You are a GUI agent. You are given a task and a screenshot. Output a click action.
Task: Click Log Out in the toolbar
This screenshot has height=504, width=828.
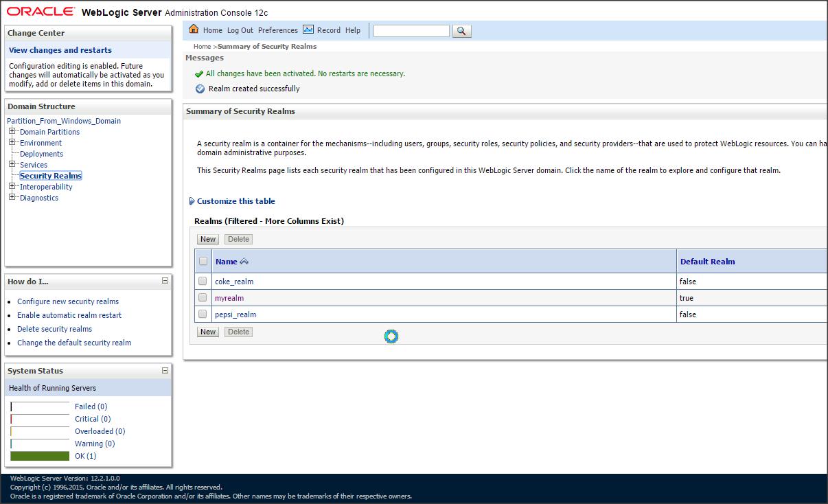[240, 30]
